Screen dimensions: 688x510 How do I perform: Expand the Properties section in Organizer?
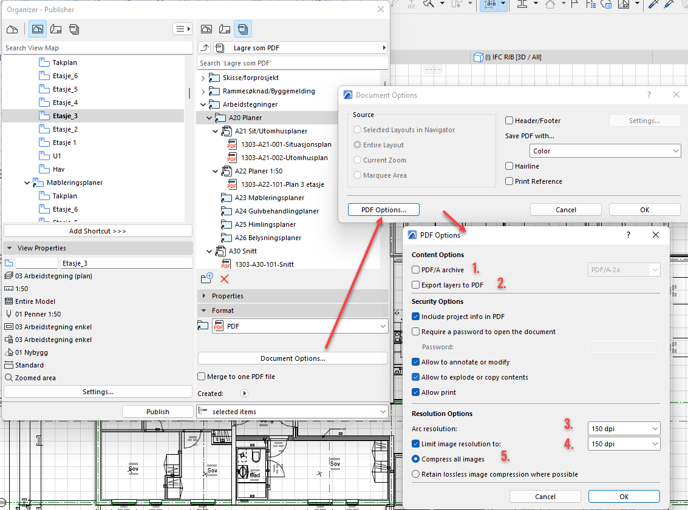pyautogui.click(x=204, y=296)
